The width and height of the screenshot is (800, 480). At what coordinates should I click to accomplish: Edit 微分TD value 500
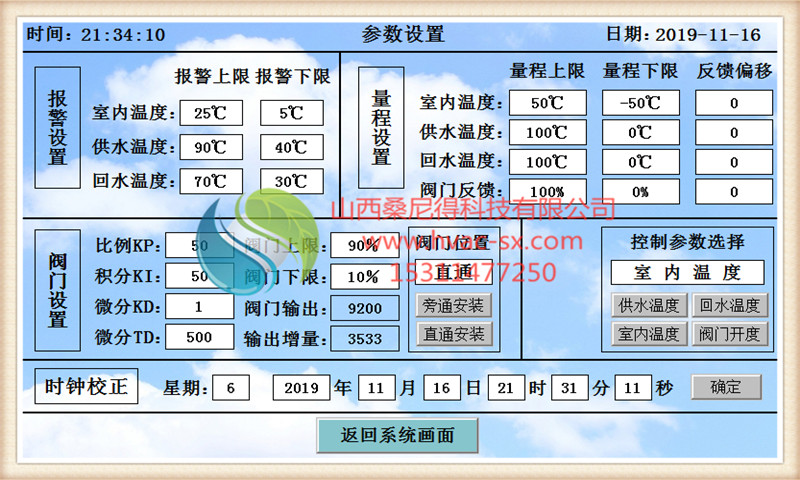coord(199,337)
